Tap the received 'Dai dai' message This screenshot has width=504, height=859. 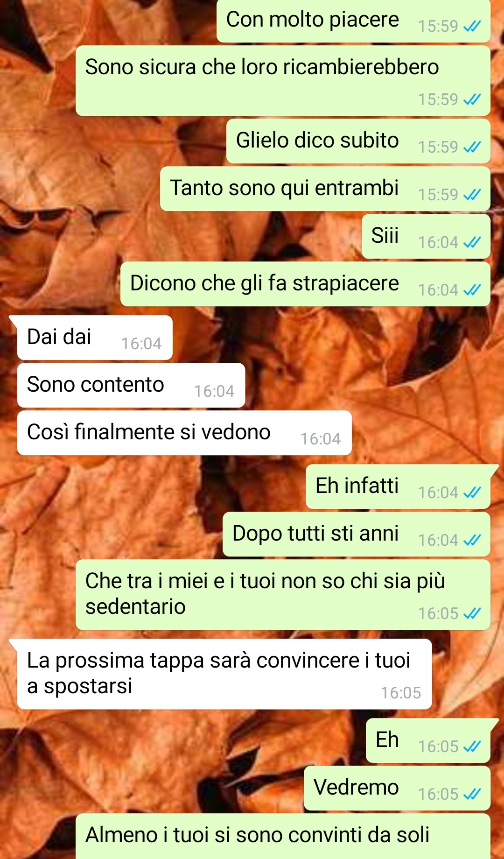coord(95,338)
